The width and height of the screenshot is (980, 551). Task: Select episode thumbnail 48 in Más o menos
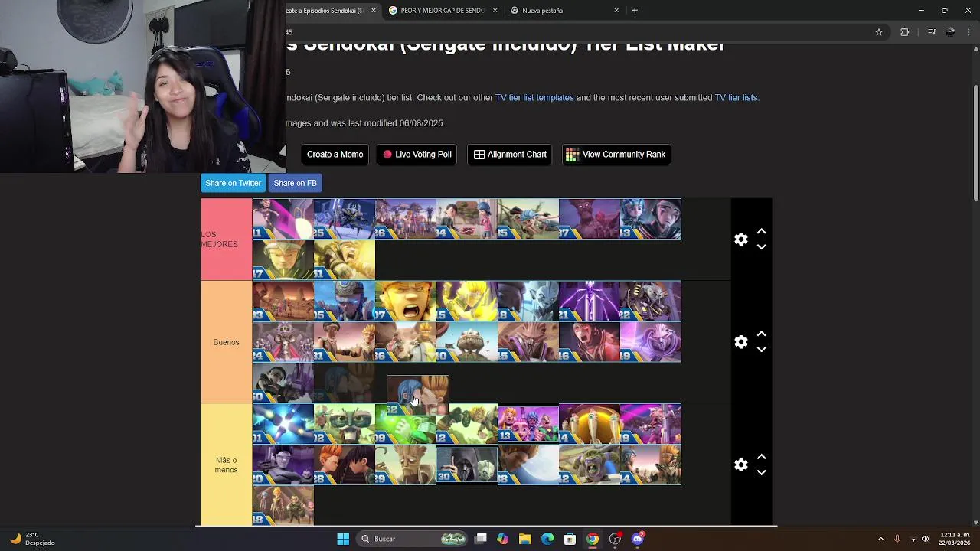pos(283,505)
